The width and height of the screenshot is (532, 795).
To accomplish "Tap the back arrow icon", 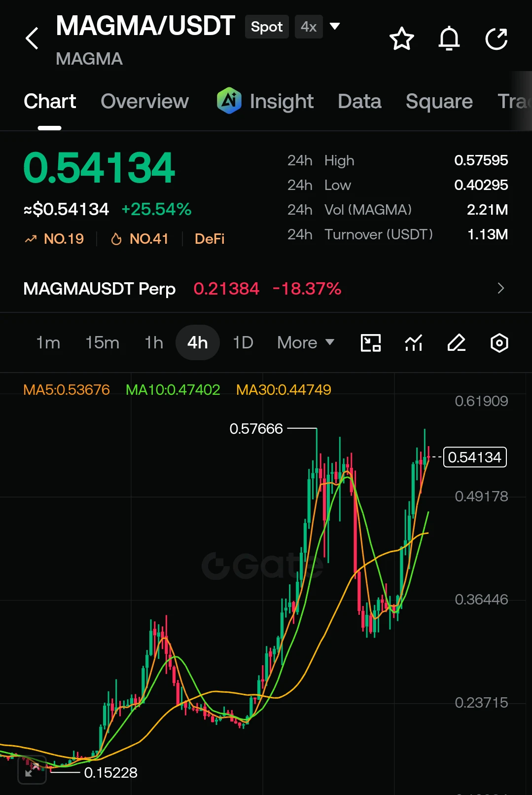I will point(32,38).
